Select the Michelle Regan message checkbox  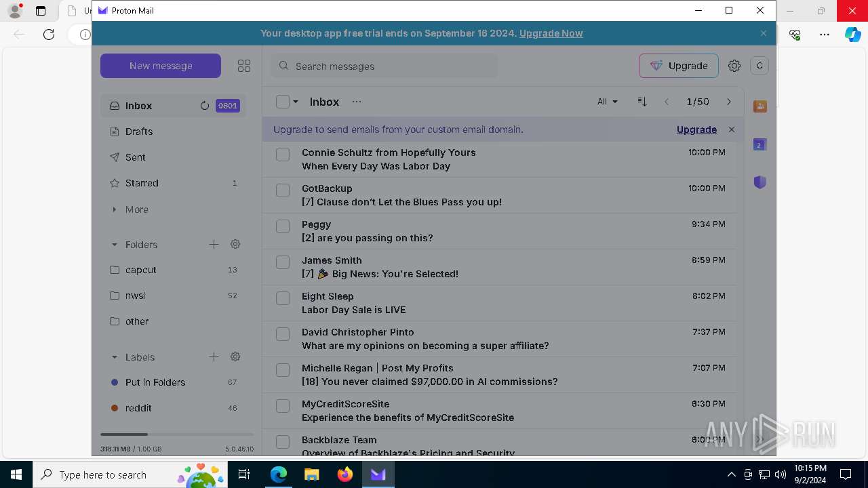tap(283, 370)
